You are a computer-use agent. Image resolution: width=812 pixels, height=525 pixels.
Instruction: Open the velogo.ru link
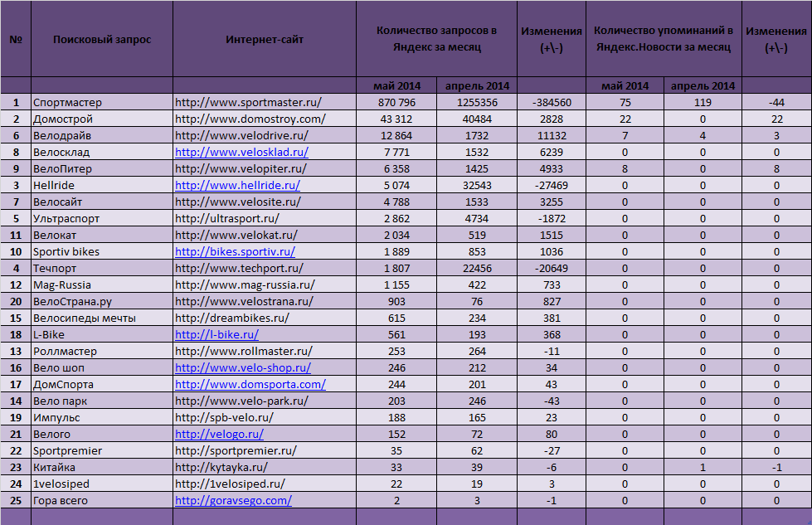[x=219, y=435]
